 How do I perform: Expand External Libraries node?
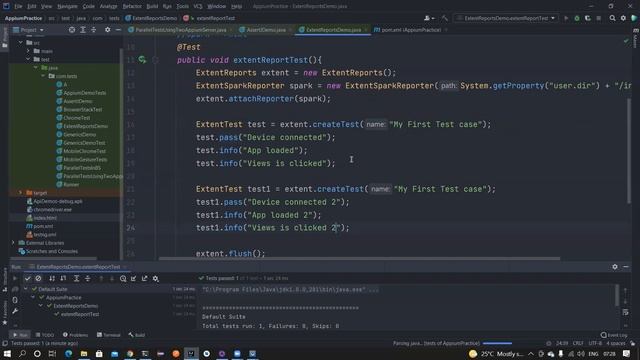(x=13, y=243)
